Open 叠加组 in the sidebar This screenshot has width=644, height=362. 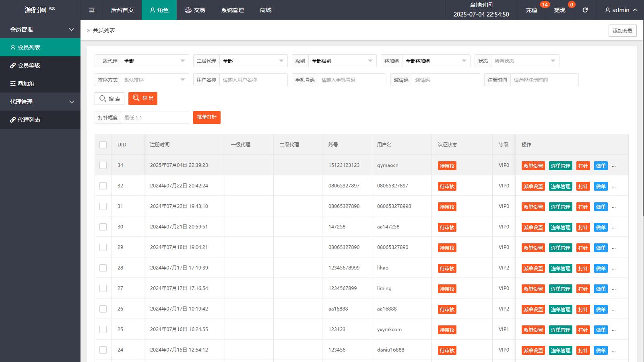tap(26, 84)
